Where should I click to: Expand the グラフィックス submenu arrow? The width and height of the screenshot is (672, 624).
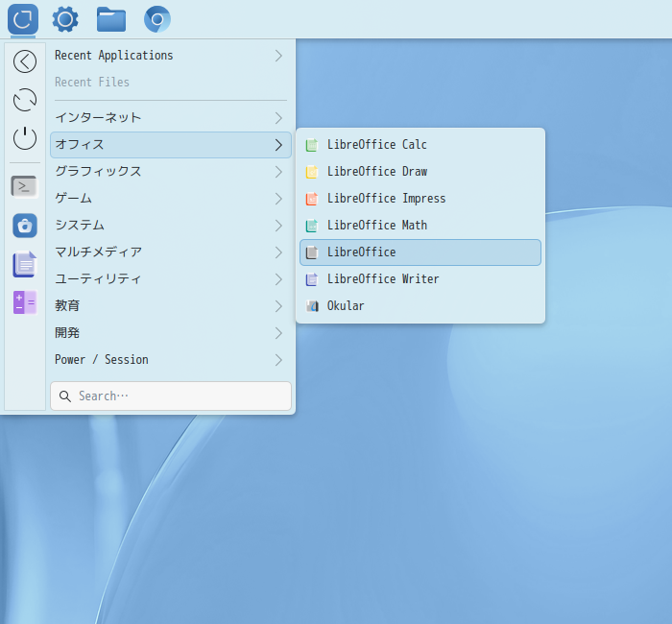(278, 172)
